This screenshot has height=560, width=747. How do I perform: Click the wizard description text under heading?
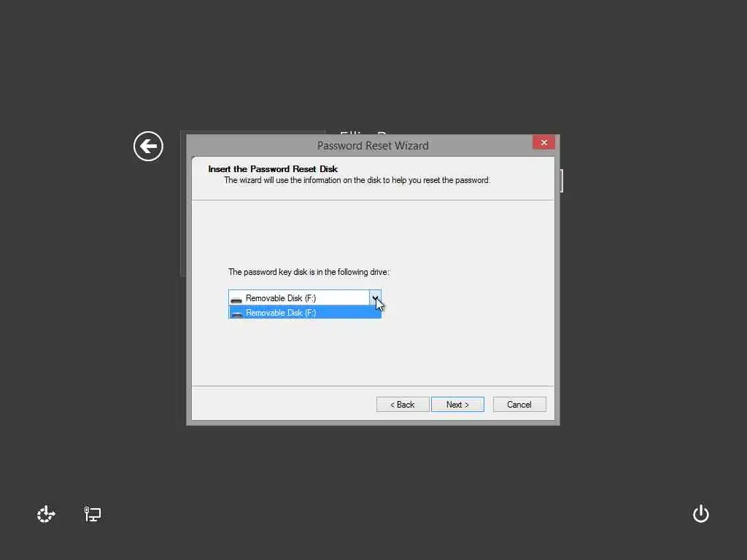pyautogui.click(x=357, y=181)
